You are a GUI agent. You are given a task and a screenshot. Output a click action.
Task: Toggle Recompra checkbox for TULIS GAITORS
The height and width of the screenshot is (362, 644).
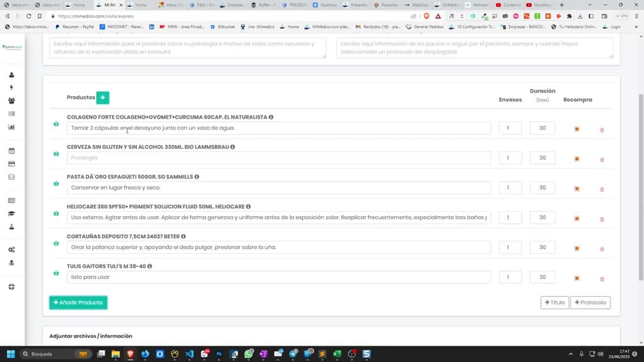[577, 278]
